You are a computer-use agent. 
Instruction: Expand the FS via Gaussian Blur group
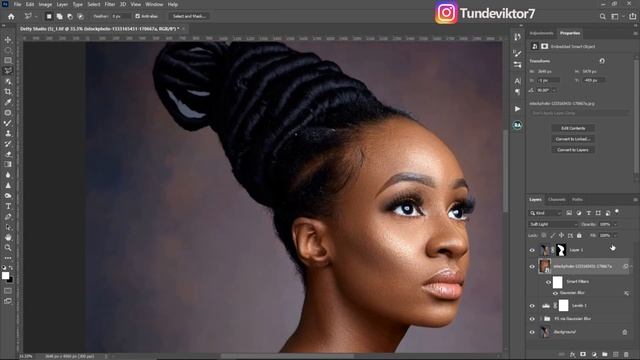540,319
